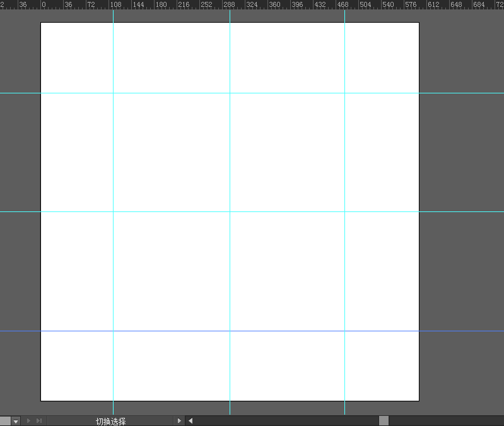Click the 切换选择 status bar text
Viewport: 504px width, 426px height.
(110, 421)
